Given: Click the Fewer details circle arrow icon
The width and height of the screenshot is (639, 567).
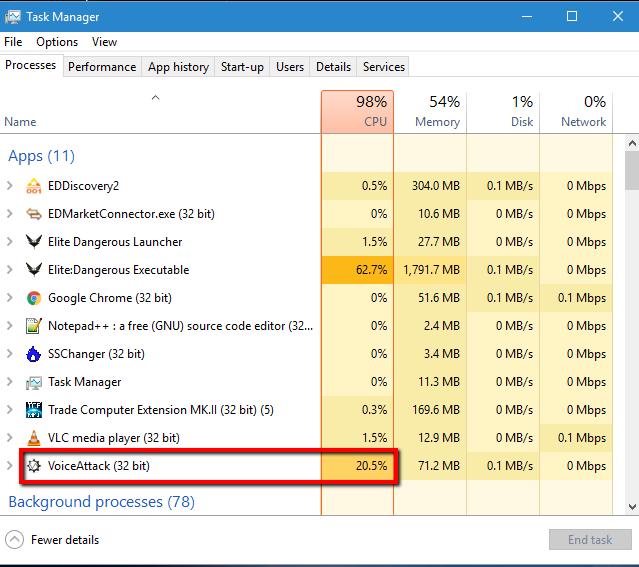Looking at the screenshot, I should [15, 540].
